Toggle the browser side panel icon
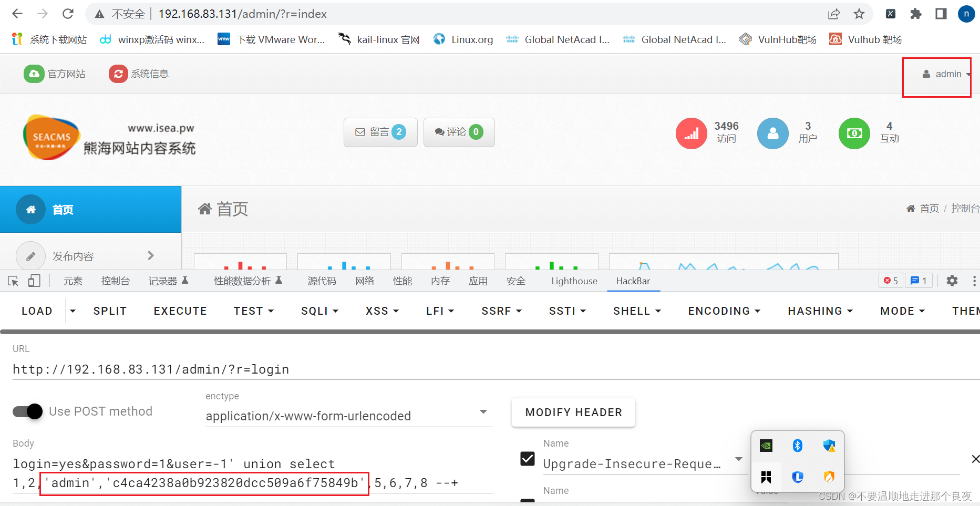980x506 pixels. [x=941, y=14]
